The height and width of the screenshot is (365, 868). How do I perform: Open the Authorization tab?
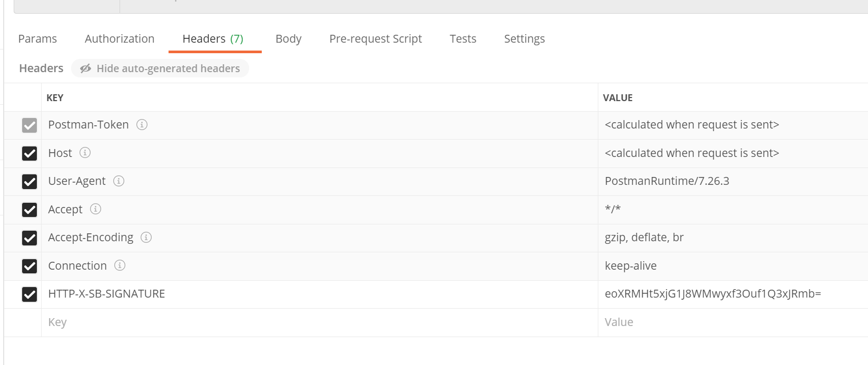point(120,39)
